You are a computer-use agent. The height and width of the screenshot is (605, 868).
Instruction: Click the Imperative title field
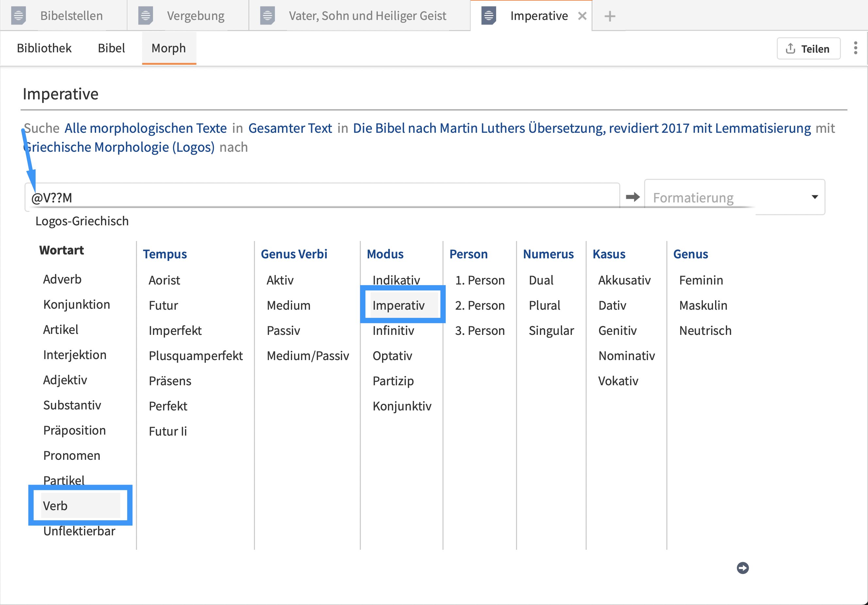pyautogui.click(x=434, y=94)
